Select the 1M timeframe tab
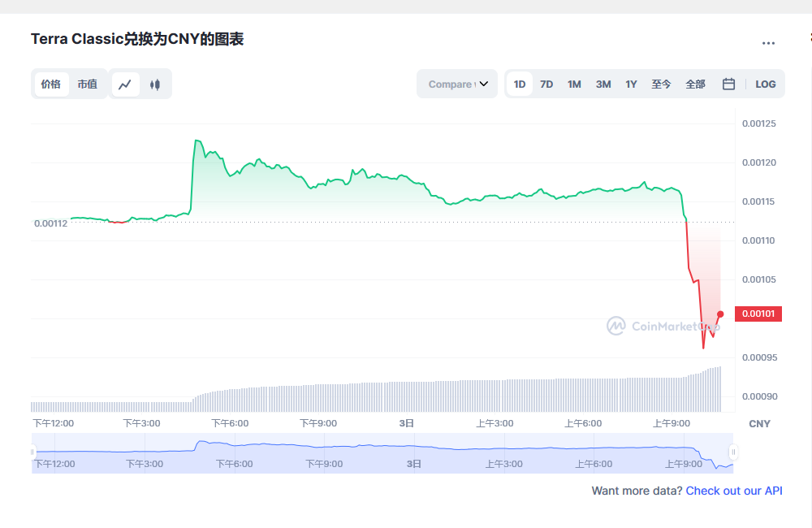The width and height of the screenshot is (812, 528). (x=574, y=84)
